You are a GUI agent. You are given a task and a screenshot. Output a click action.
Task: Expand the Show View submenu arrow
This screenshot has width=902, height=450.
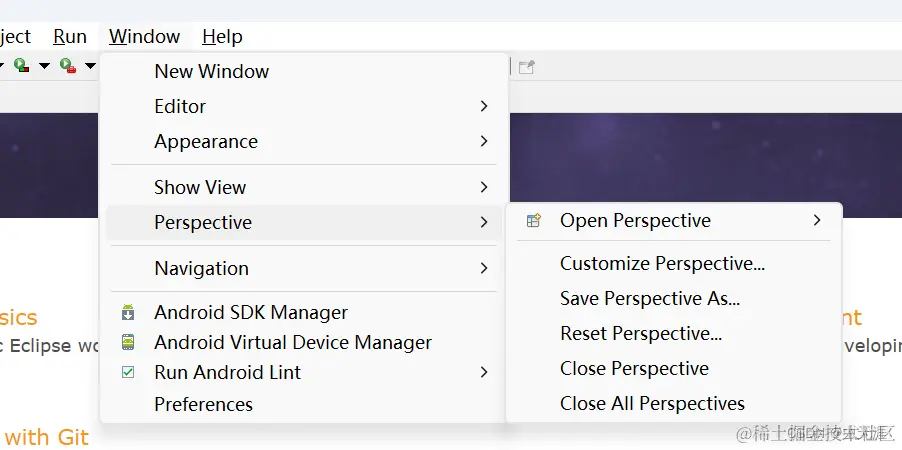click(x=484, y=187)
